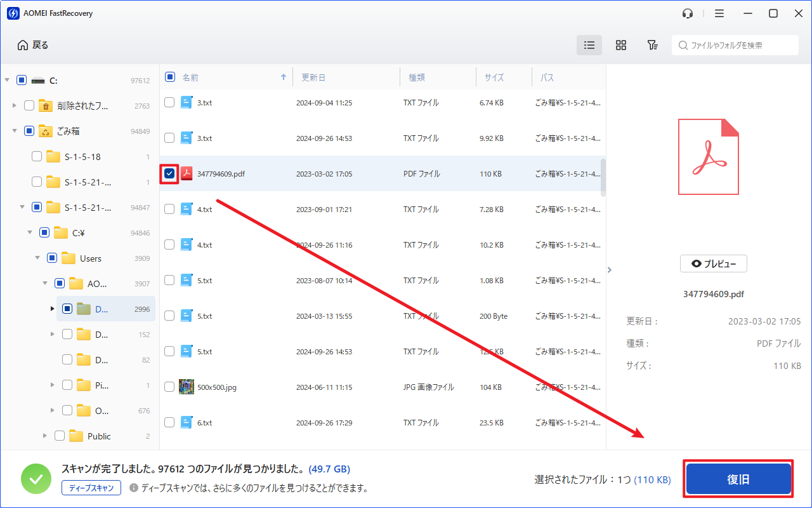Click the info icon beside deep scan tip
Viewport: 812px width, 508px height.
tap(134, 488)
